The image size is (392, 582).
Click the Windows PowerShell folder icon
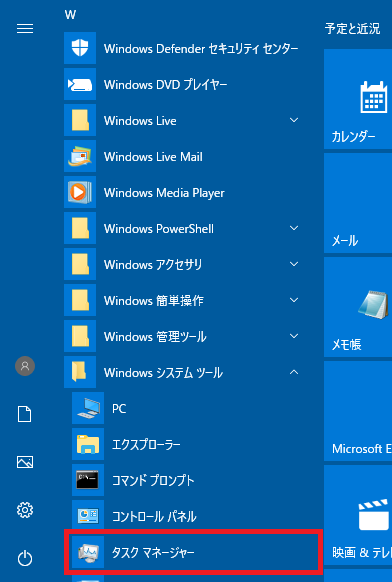click(x=80, y=228)
